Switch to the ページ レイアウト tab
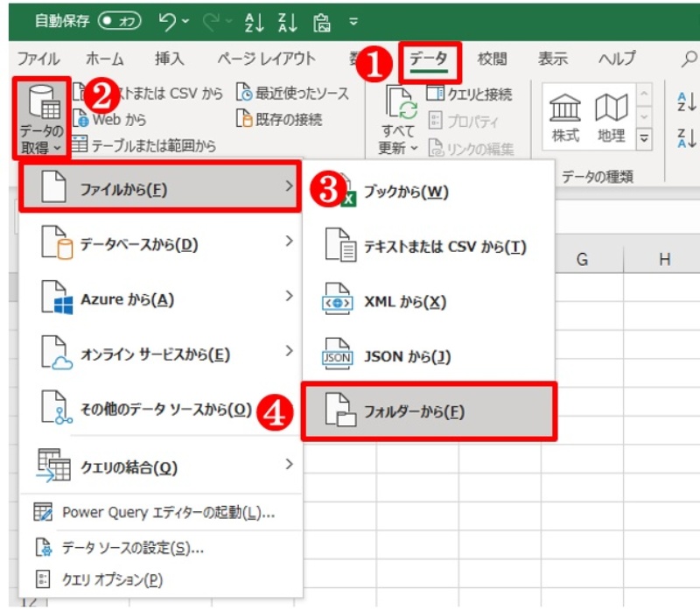 tap(267, 59)
